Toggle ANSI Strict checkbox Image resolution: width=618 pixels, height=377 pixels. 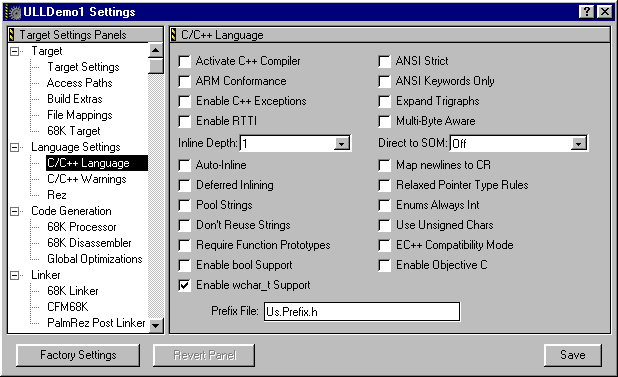tap(384, 61)
